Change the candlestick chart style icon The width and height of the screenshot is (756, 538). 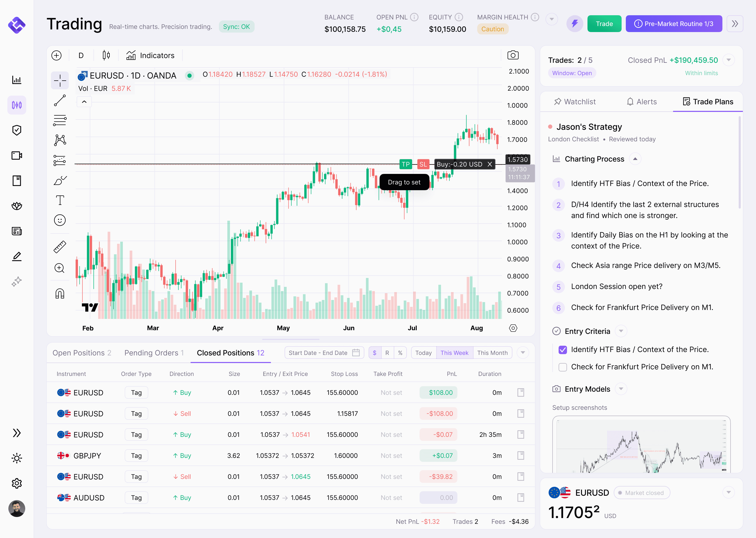point(106,55)
